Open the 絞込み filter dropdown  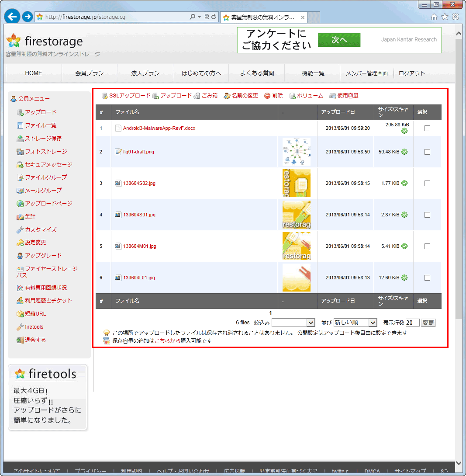tap(293, 322)
